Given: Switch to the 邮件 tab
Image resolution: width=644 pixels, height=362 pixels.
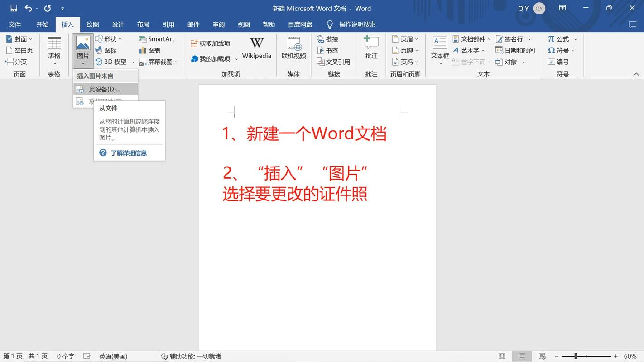Looking at the screenshot, I should click(193, 24).
